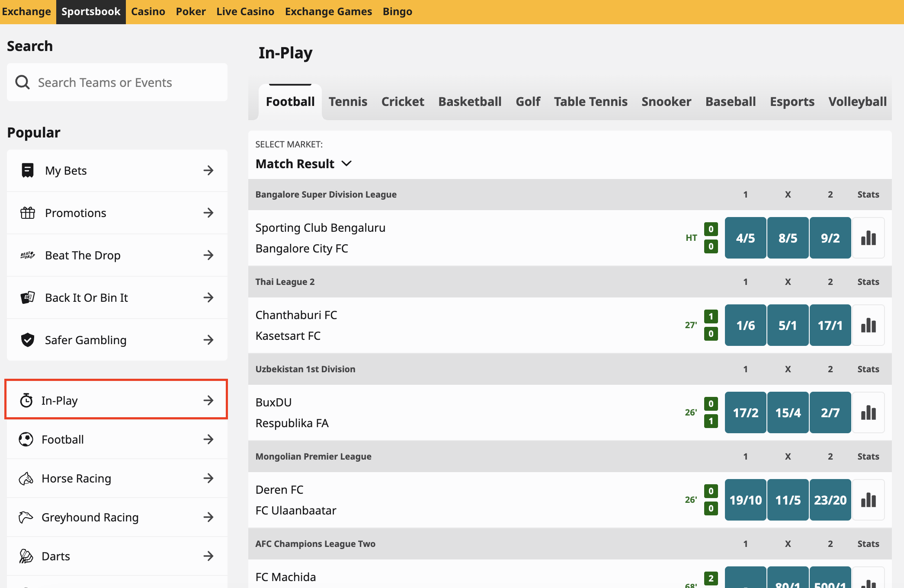The image size is (904, 588).
Task: Focus the Search Teams or Events field
Action: 117,82
